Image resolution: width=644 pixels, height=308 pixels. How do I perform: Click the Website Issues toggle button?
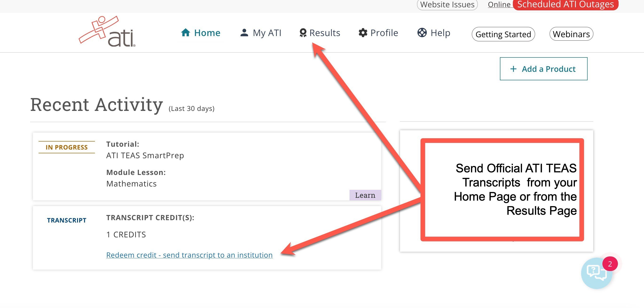point(446,4)
